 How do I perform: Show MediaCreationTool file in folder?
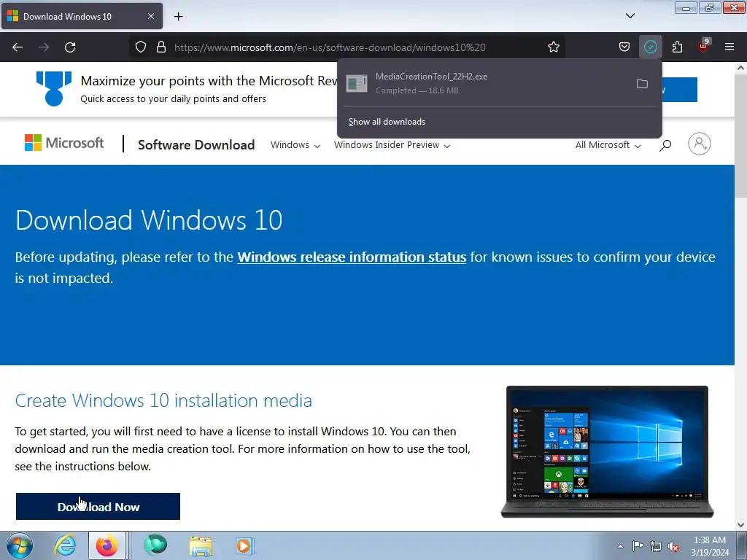(x=642, y=83)
